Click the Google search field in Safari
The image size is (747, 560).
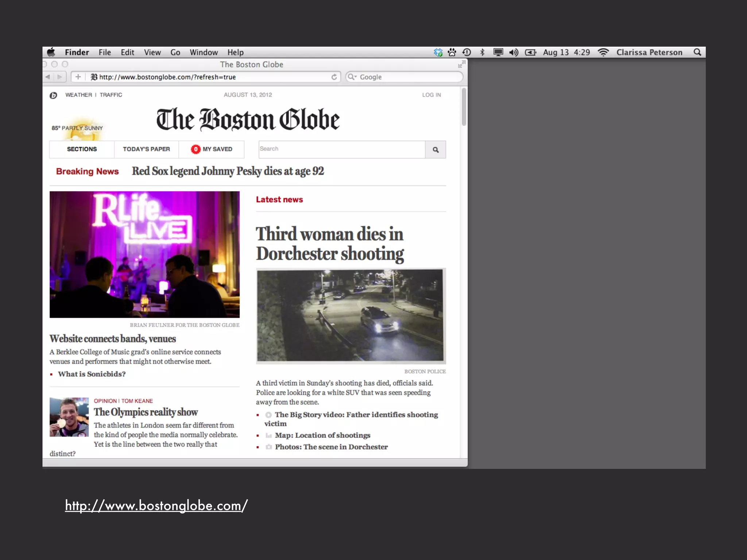coord(404,77)
